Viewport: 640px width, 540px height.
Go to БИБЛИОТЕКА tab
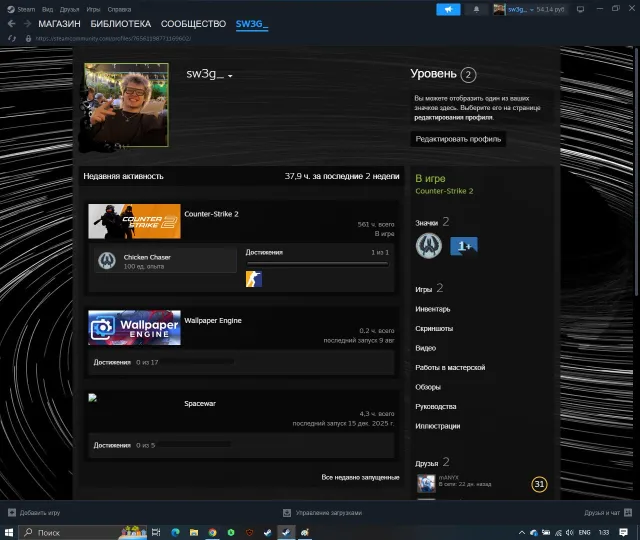[121, 24]
